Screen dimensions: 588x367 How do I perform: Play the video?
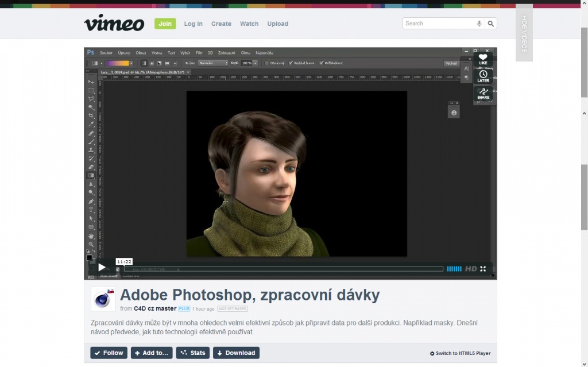tap(102, 268)
